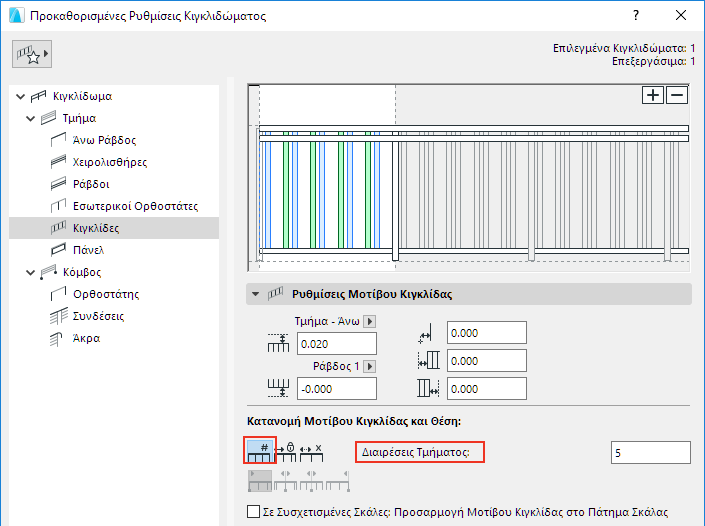
Task: Select fixed pattern length distribution option
Action: [286, 452]
